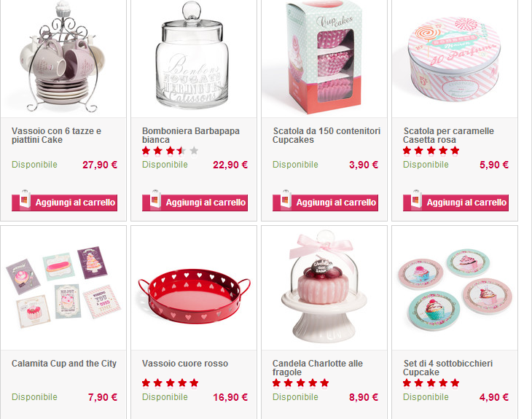This screenshot has width=532, height=419.
Task: Add Scatola per caramelle Casetta rosa to cart
Action: (455, 203)
